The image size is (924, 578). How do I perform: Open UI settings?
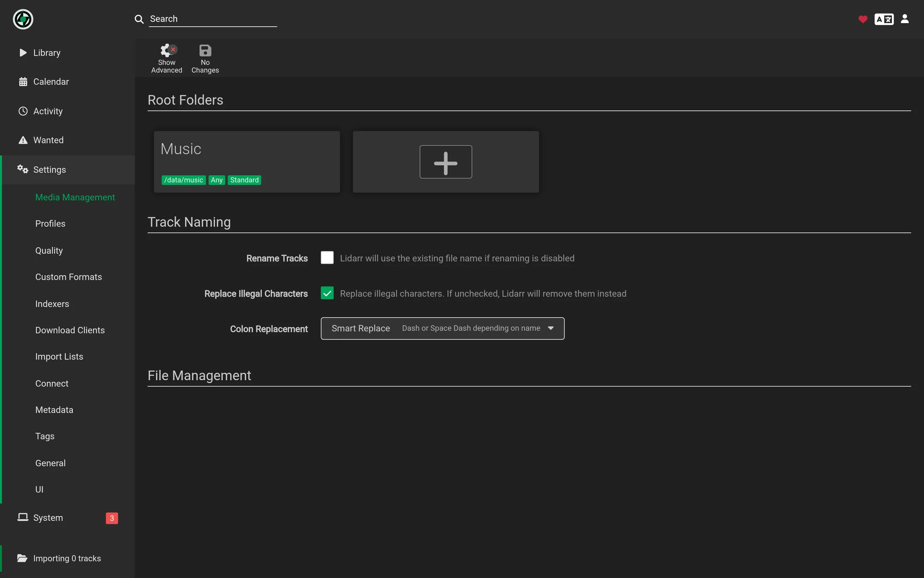39,490
